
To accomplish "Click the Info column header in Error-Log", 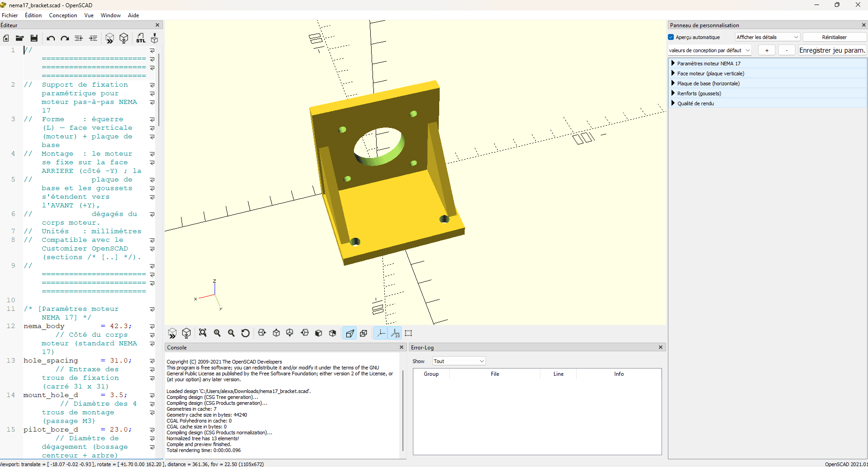I will pyautogui.click(x=619, y=374).
